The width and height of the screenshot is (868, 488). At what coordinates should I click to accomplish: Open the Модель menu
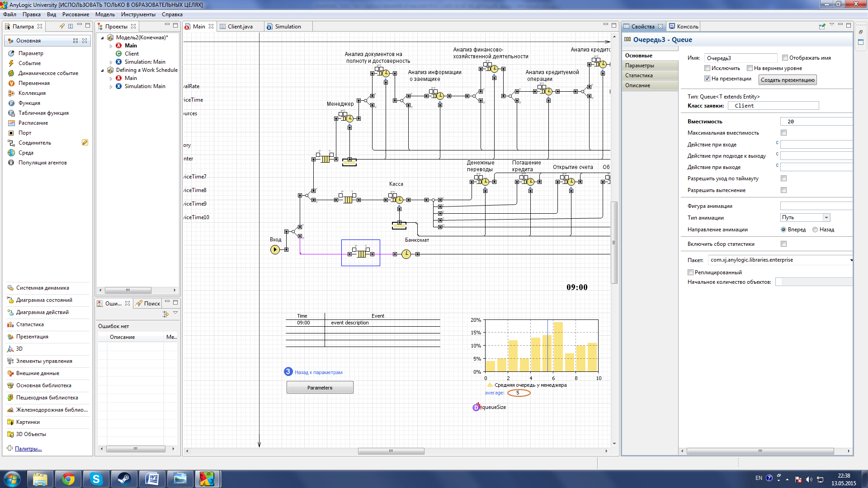pos(105,14)
